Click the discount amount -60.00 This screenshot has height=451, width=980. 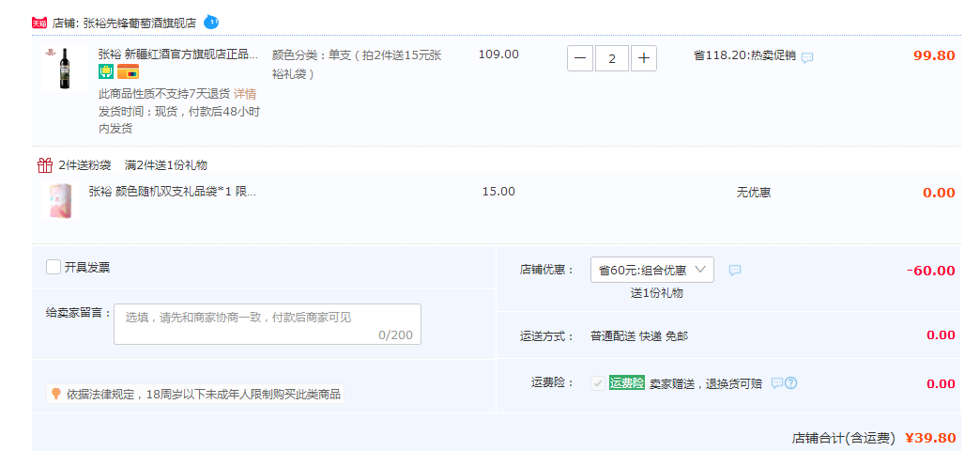[930, 271]
